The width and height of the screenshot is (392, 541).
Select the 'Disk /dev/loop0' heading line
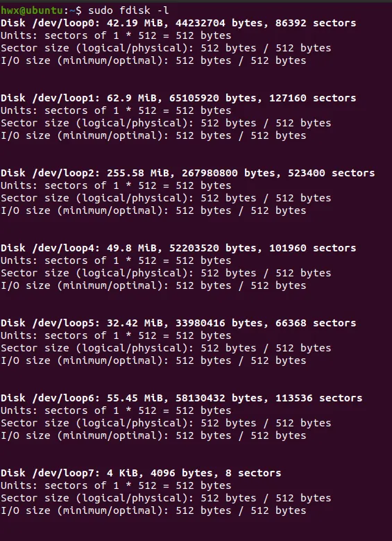pos(178,23)
